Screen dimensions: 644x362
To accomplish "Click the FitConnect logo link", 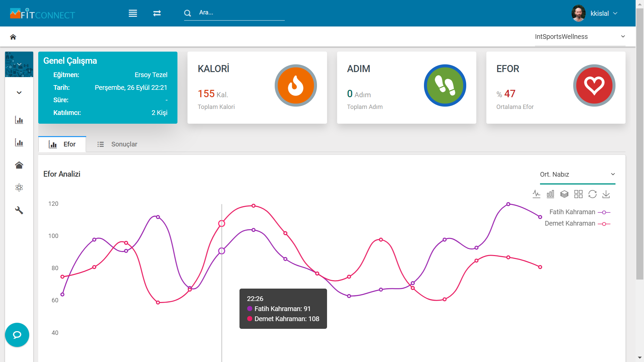I will 43,14.
